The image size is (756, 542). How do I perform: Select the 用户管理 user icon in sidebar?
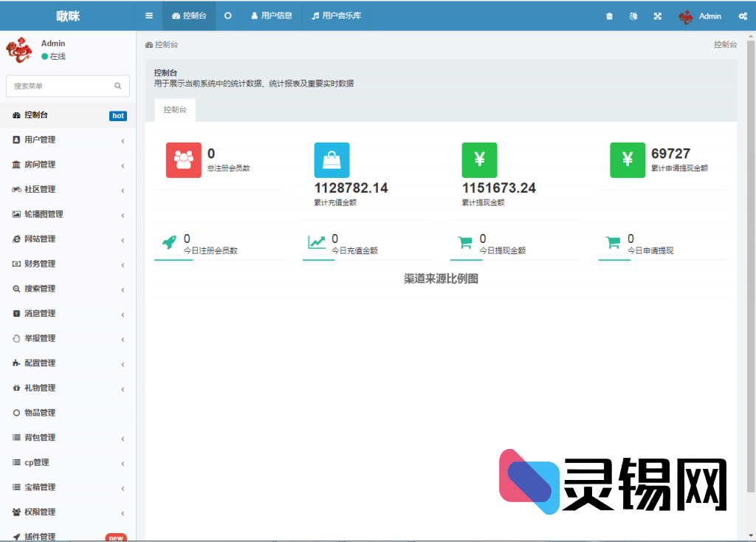pyautogui.click(x=16, y=140)
